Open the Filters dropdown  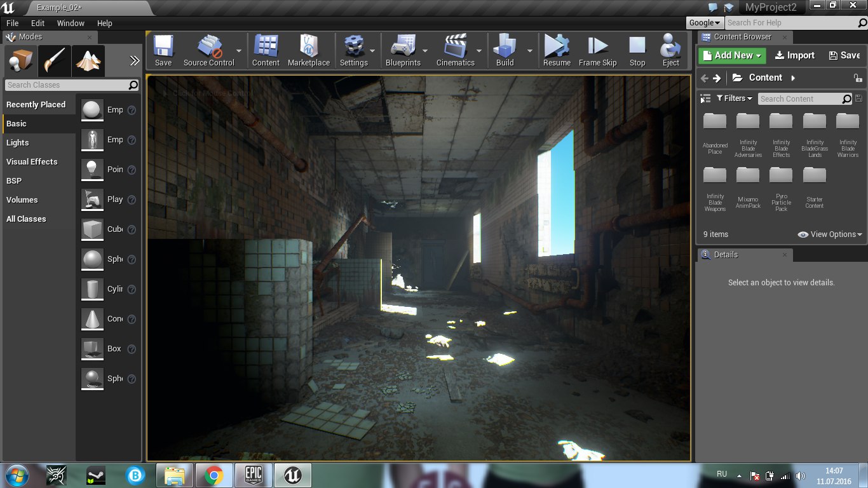tap(734, 98)
